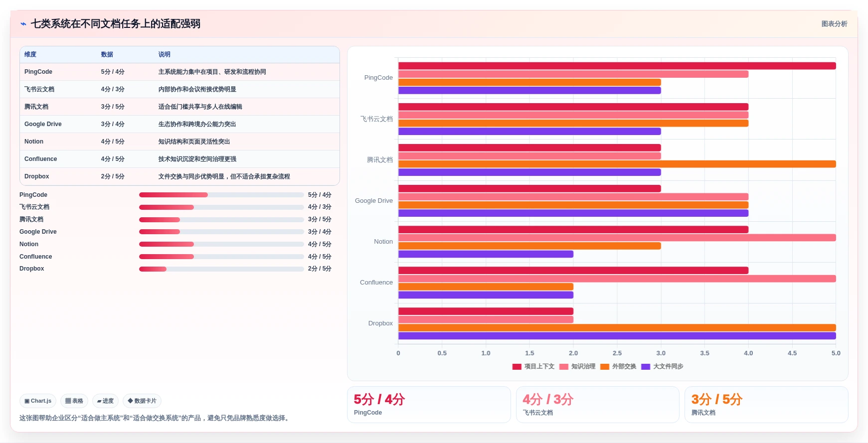Click the Notion progress bar

click(221, 244)
